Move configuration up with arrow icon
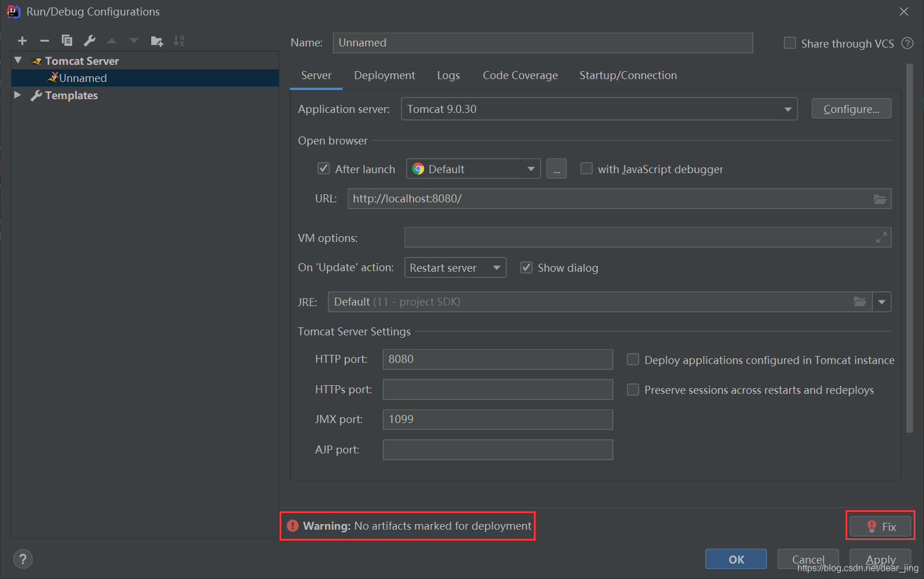 click(112, 41)
